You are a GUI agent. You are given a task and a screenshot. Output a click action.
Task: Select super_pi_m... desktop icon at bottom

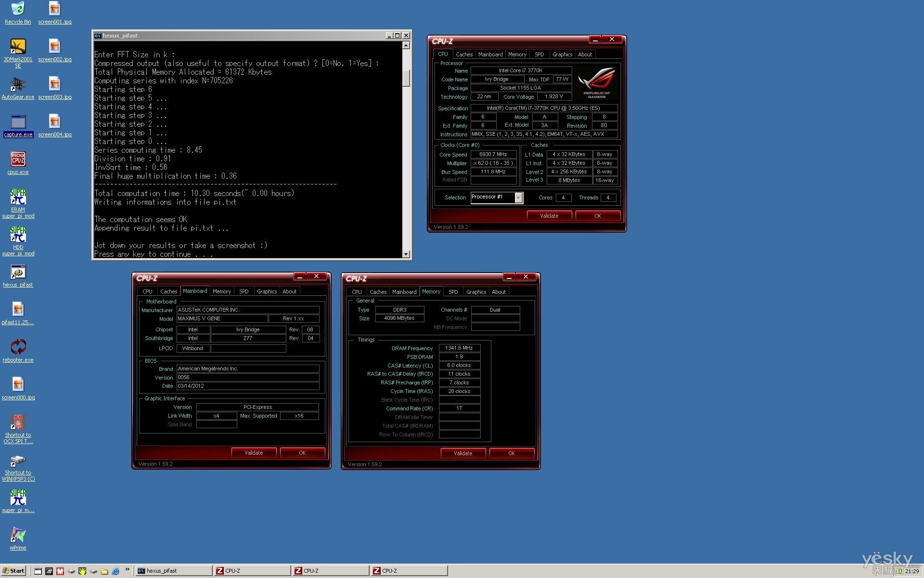coord(18,501)
